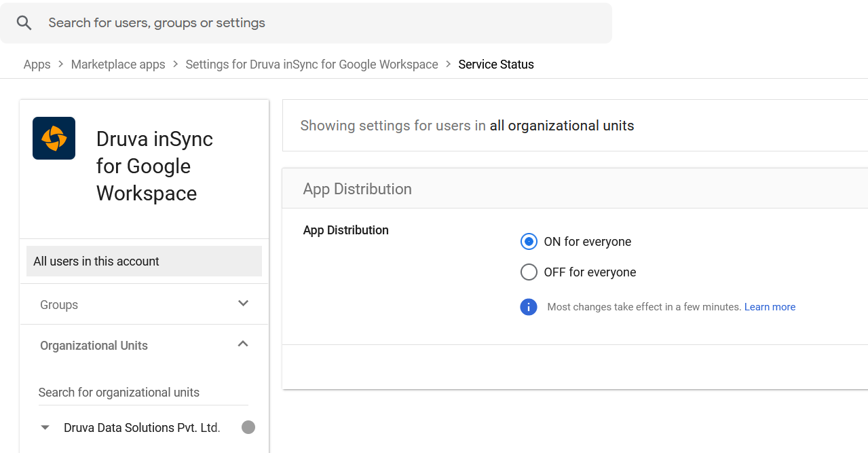868x453 pixels.
Task: Collapse Druva Data Solutions tree arrow
Action: (45, 428)
